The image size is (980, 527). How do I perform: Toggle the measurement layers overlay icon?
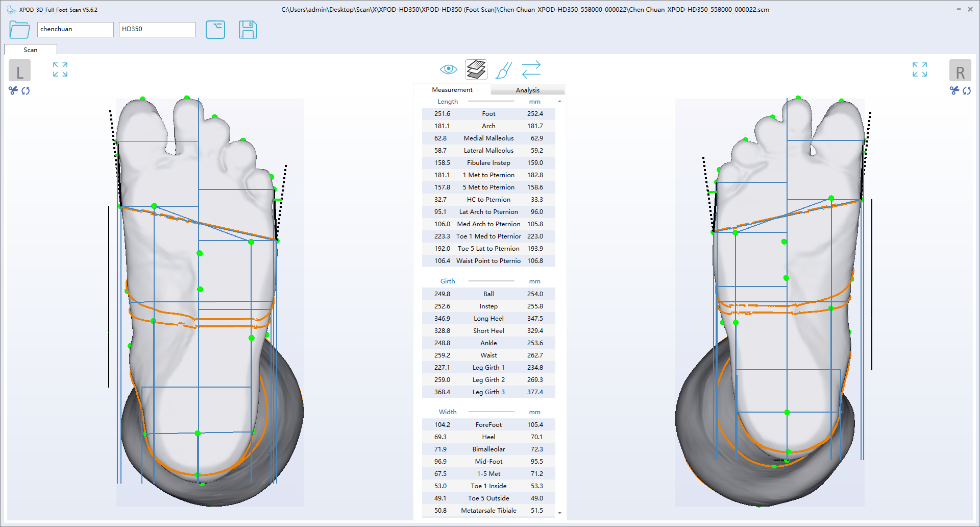coord(476,69)
